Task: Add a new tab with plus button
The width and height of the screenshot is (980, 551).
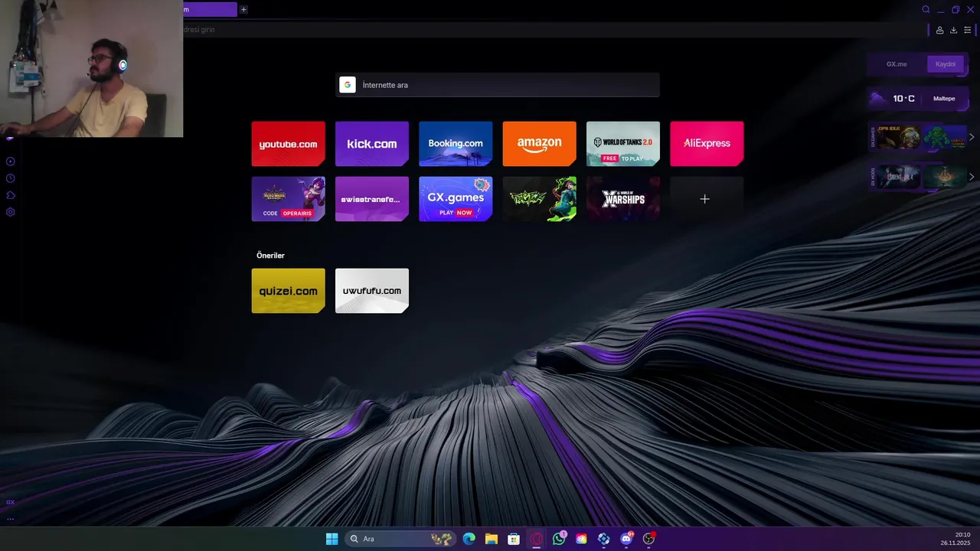Action: click(243, 10)
